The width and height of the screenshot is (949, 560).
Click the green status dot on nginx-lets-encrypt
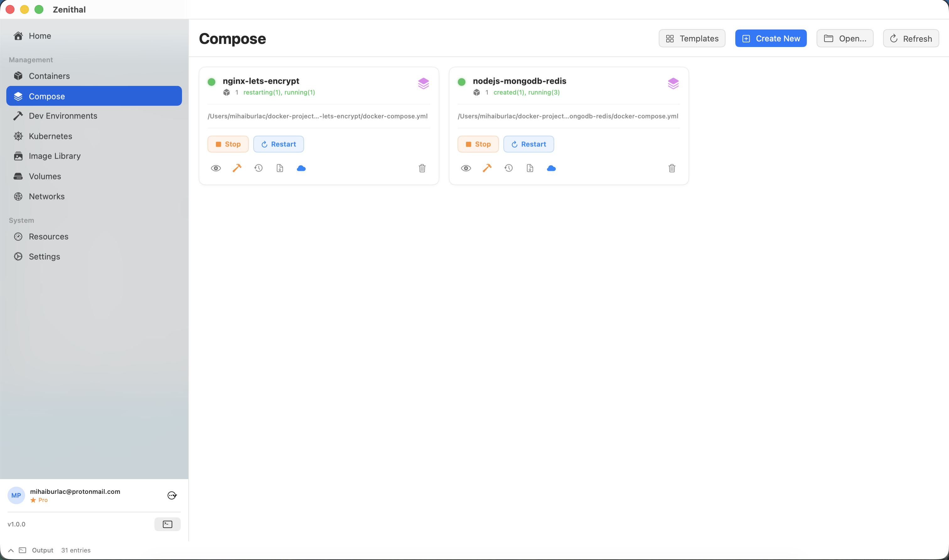212,82
